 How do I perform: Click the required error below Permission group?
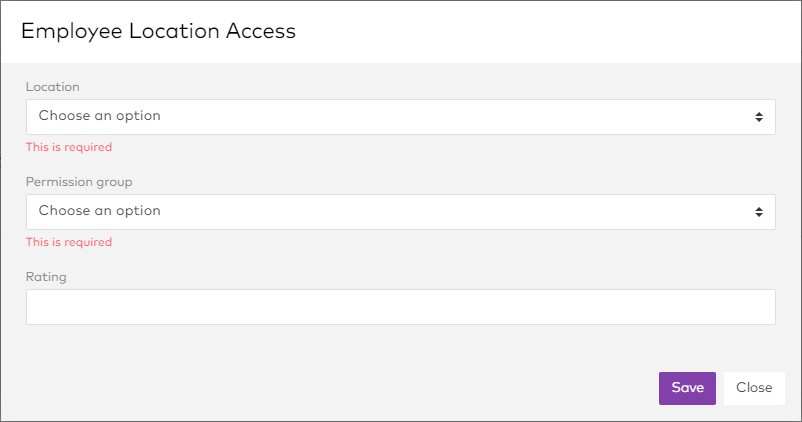click(68, 242)
